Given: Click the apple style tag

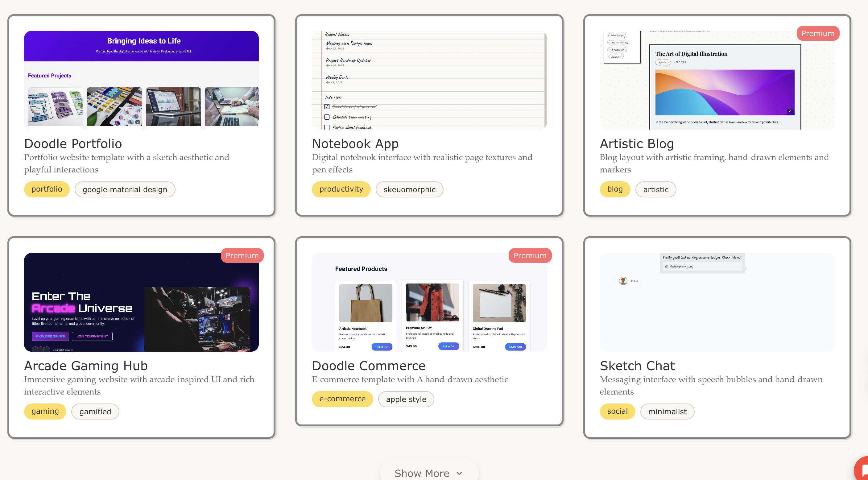Looking at the screenshot, I should pos(406,399).
